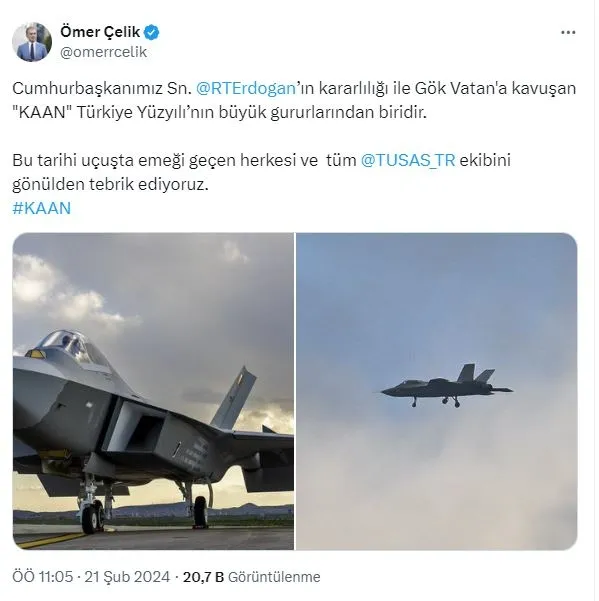Image resolution: width=599 pixels, height=601 pixels.
Task: Open the @TUSAS_TR mention link
Action: [x=408, y=160]
